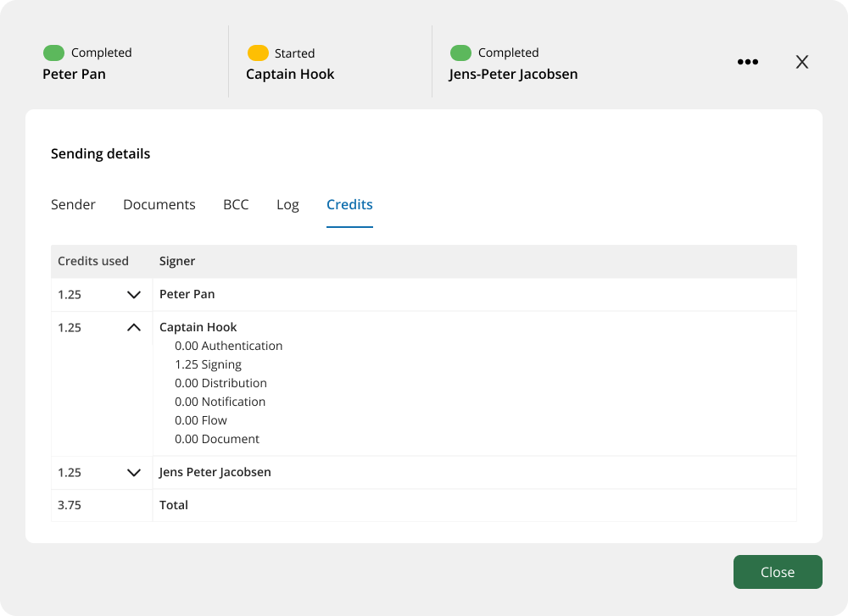Switch to the Sender tab

(x=73, y=205)
